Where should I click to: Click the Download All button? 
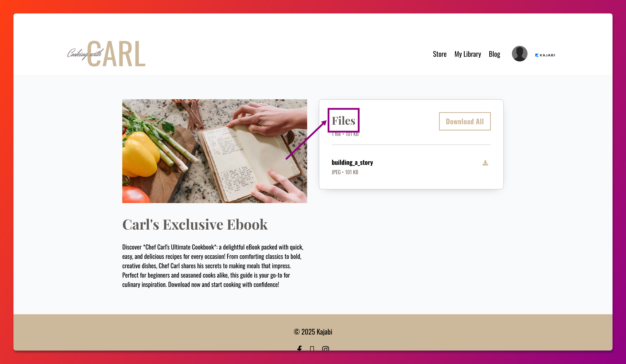coord(465,121)
